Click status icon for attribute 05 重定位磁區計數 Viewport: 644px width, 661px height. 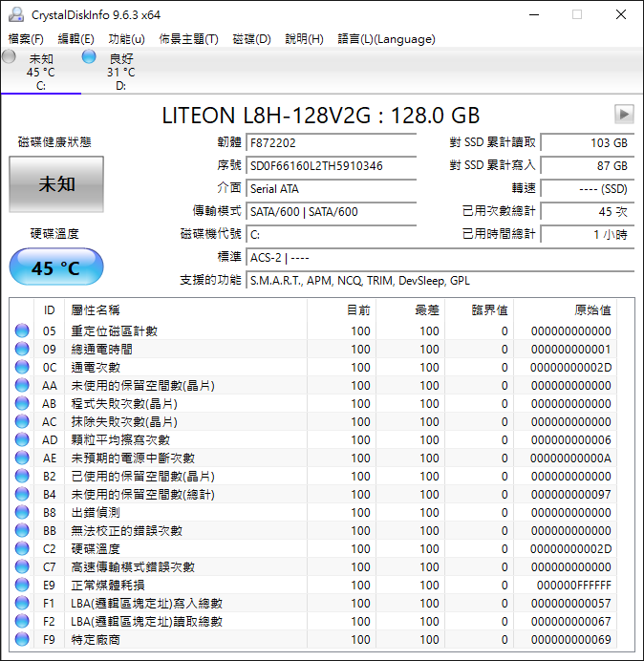click(22, 330)
